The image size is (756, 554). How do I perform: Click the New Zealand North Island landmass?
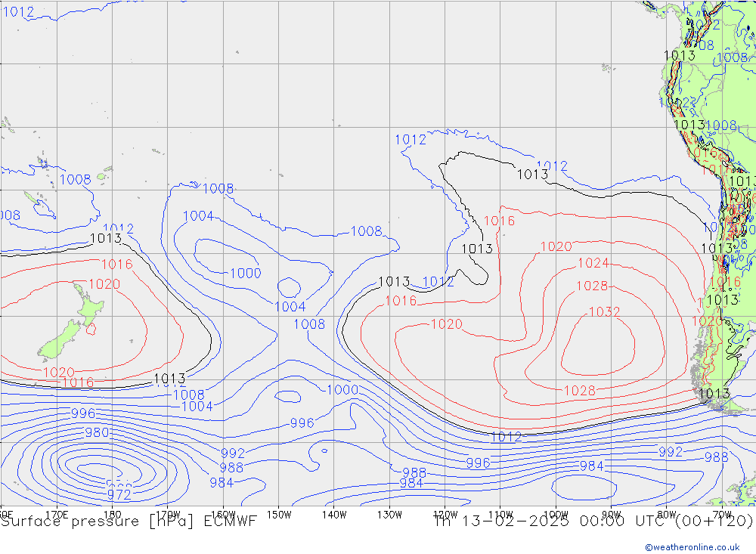(x=90, y=306)
